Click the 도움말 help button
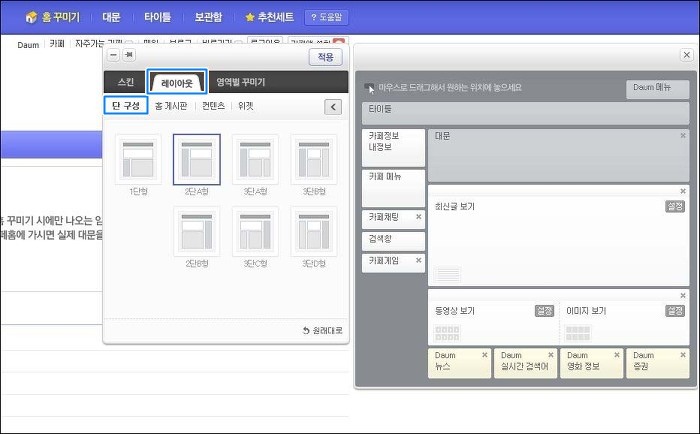The height and width of the screenshot is (434, 700). point(326,17)
